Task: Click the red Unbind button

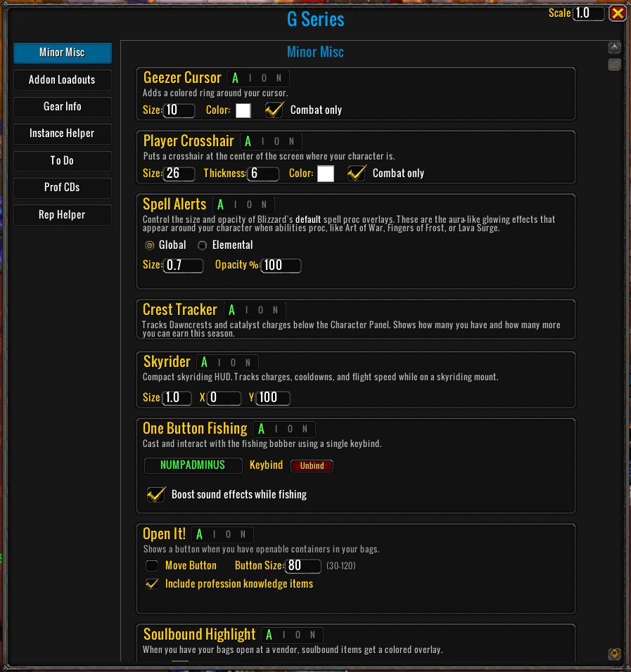Action: coord(312,466)
